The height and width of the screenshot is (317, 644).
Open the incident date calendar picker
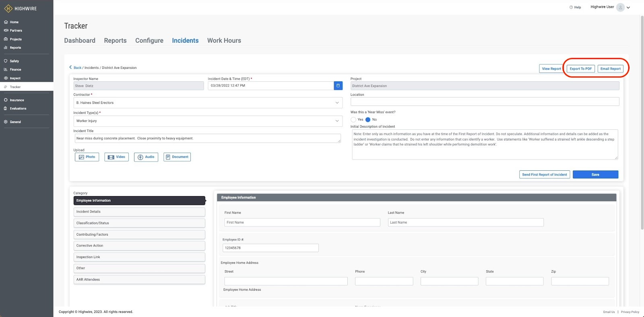coord(338,85)
